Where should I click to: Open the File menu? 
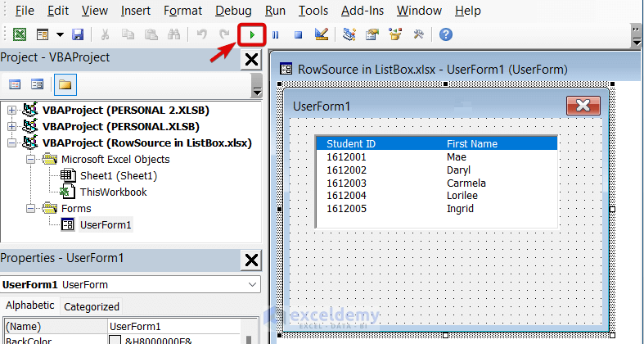[25, 11]
